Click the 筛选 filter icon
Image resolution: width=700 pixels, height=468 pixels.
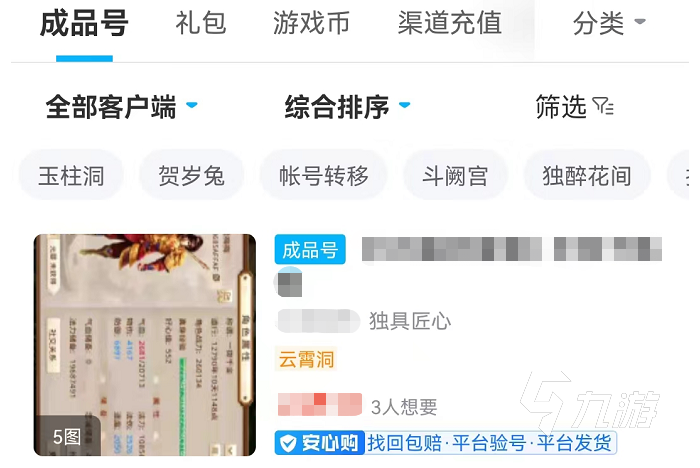pos(603,107)
